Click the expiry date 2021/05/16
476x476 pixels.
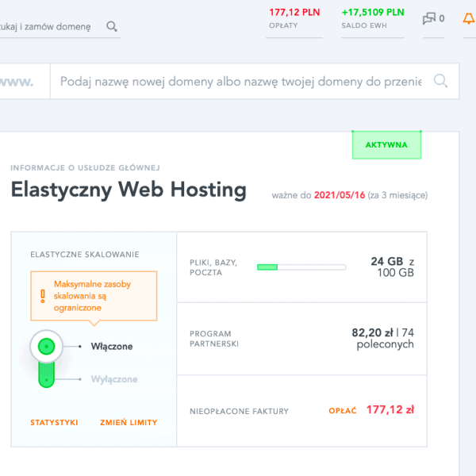pos(340,195)
